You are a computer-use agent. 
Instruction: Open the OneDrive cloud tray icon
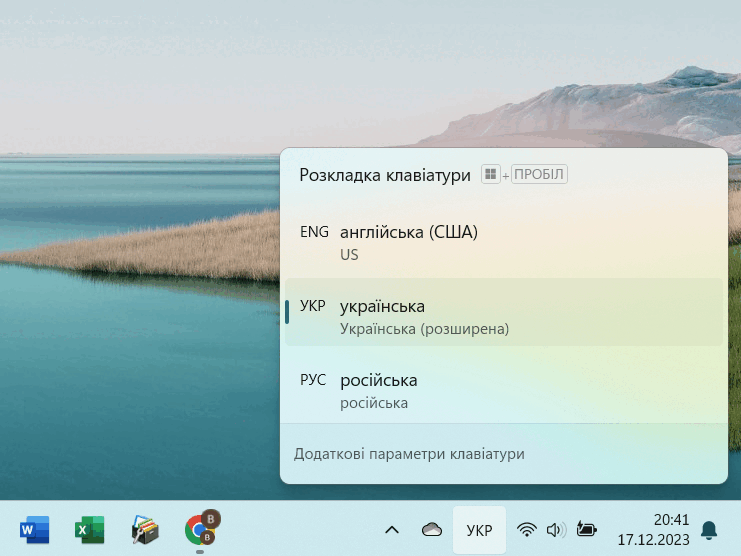tap(431, 530)
